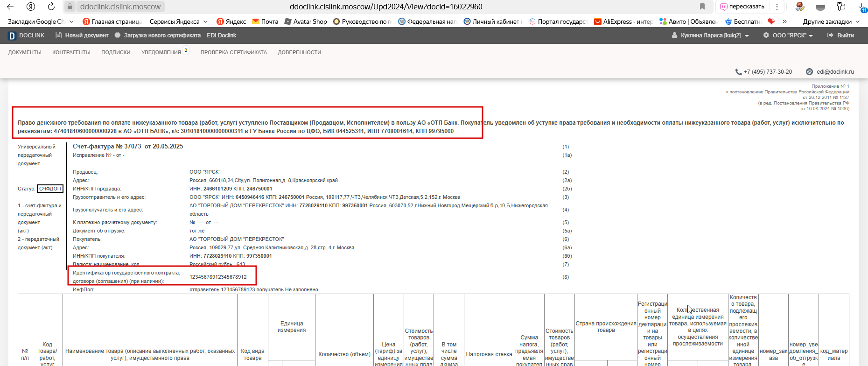Click the 'Количество (объем)' column header

[344, 354]
